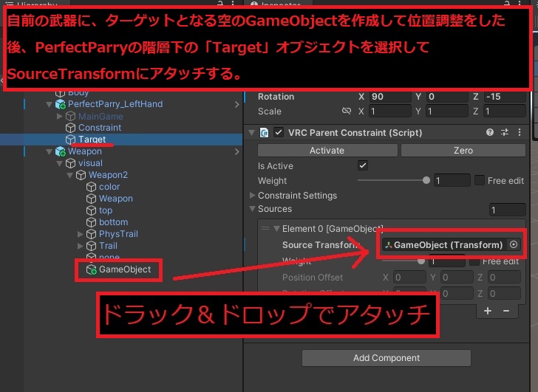The height and width of the screenshot is (392, 538).
Task: Open the Source Transform object picker
Action: tap(514, 244)
